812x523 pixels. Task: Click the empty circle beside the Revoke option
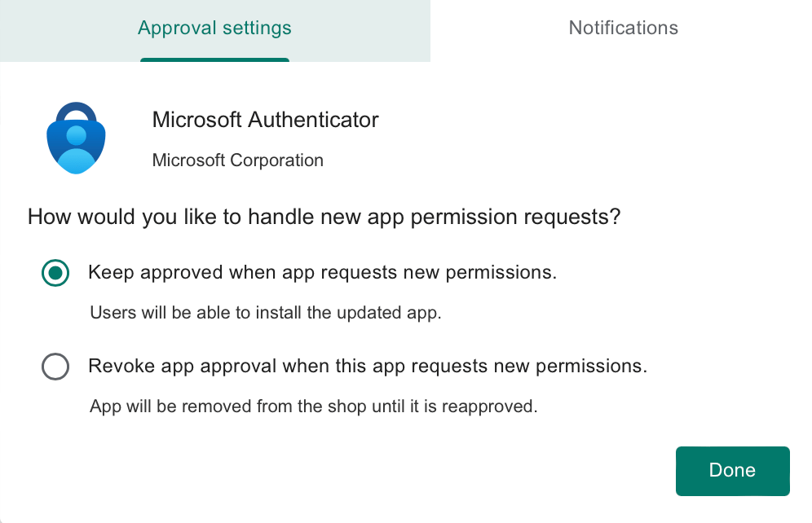[55, 367]
